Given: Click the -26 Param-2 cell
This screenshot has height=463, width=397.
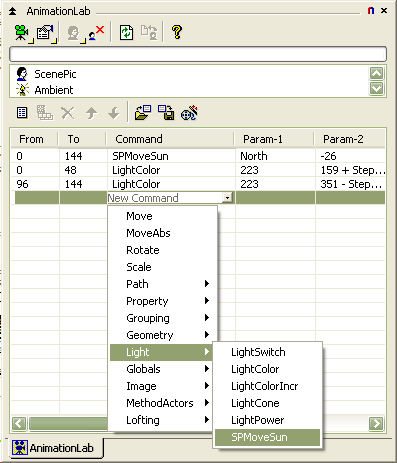Looking at the screenshot, I should [x=350, y=156].
